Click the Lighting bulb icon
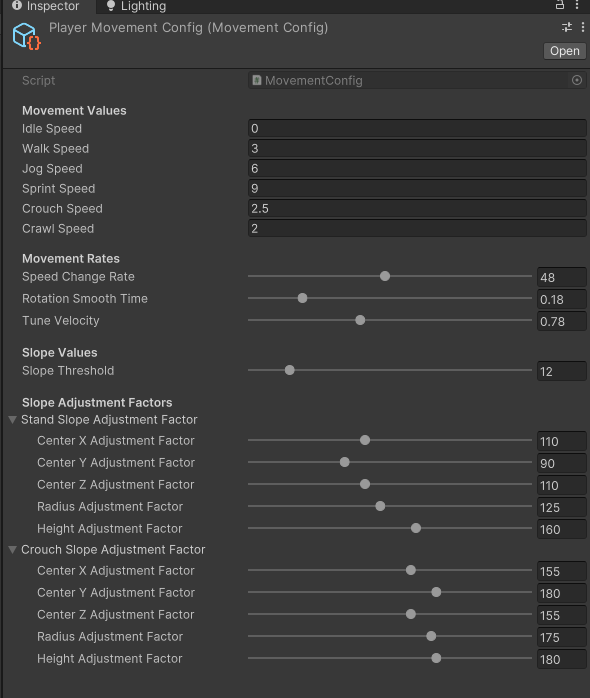Image resolution: width=590 pixels, height=698 pixels. point(111,6)
